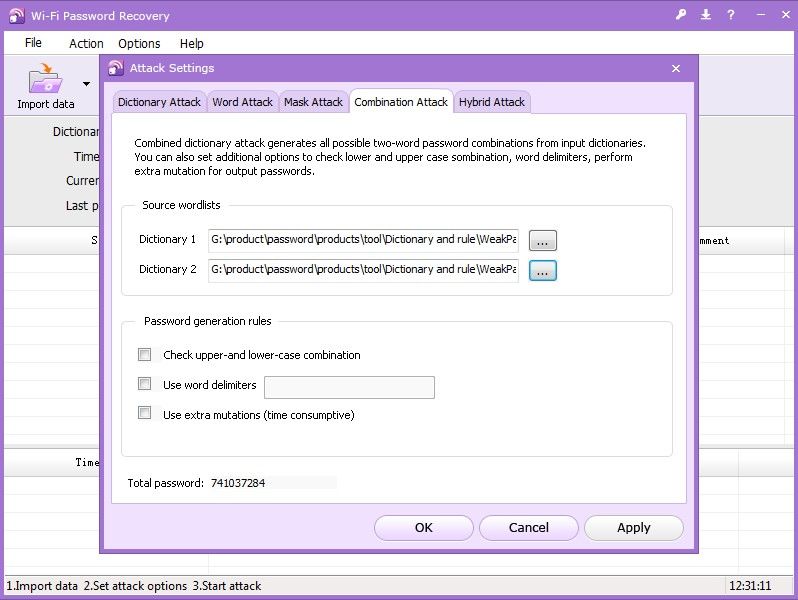Viewport: 798px width, 600px height.
Task: Click the Import data folder icon
Action: 45,80
